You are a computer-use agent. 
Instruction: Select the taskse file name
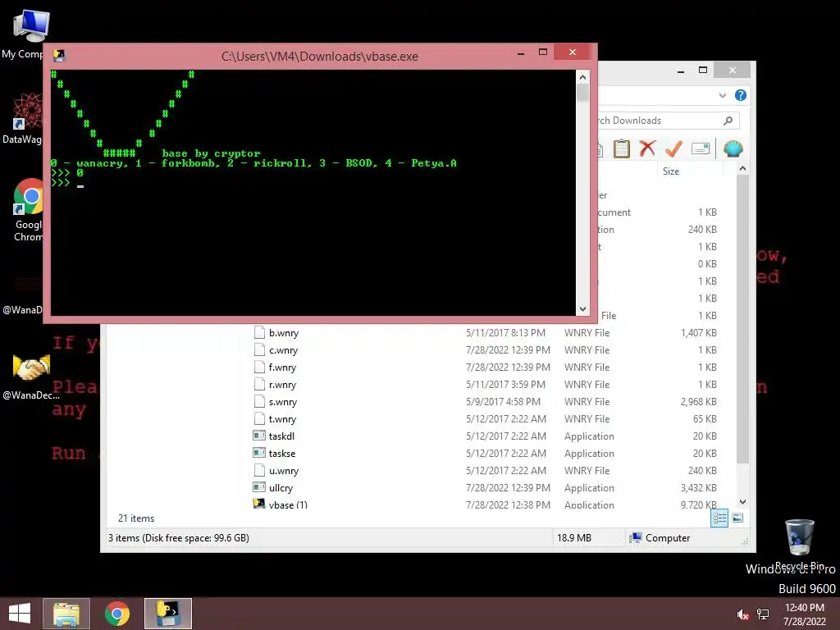(x=282, y=453)
